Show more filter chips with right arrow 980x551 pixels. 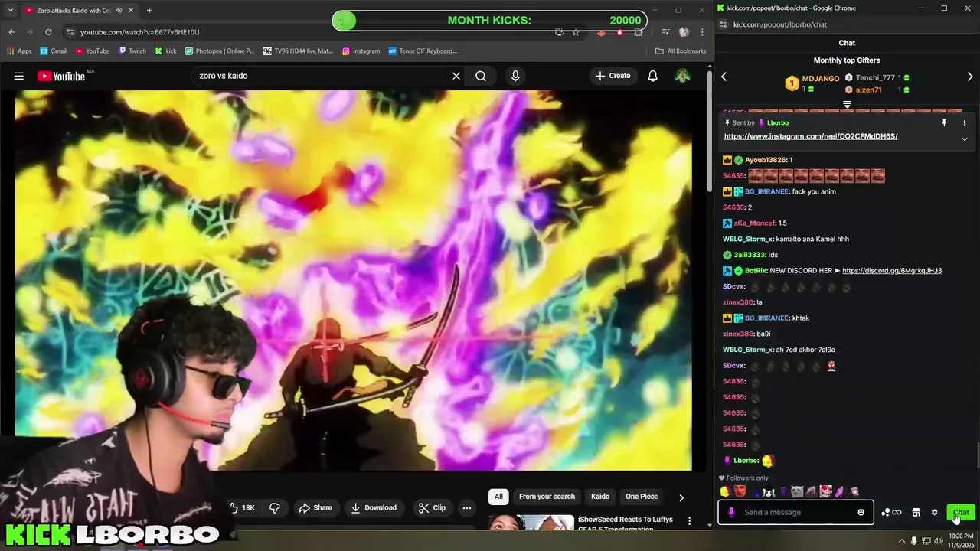pos(681,497)
